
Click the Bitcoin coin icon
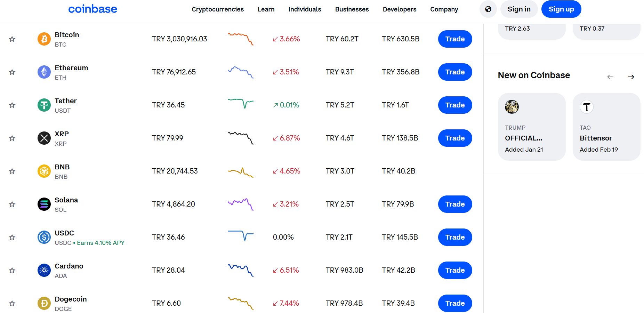pyautogui.click(x=44, y=39)
